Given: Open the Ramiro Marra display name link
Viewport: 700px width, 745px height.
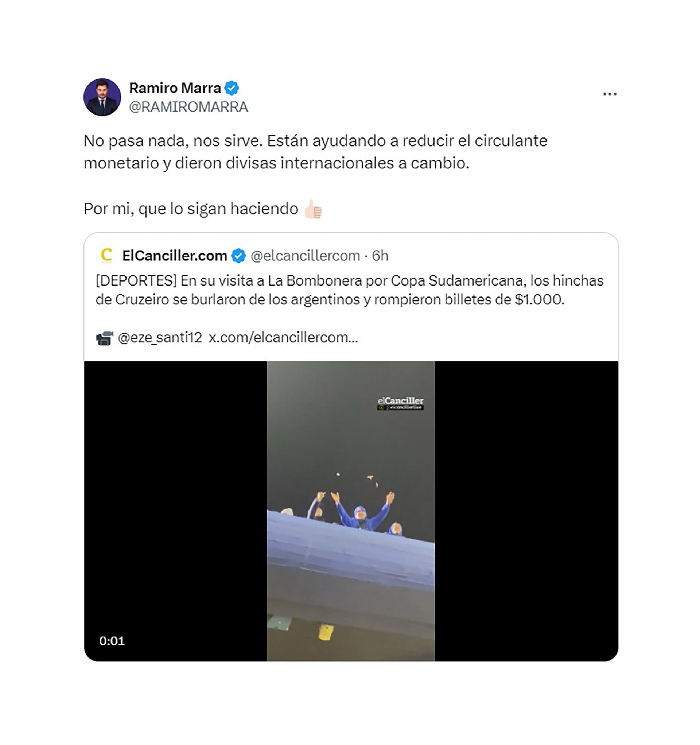Looking at the screenshot, I should 175,88.
